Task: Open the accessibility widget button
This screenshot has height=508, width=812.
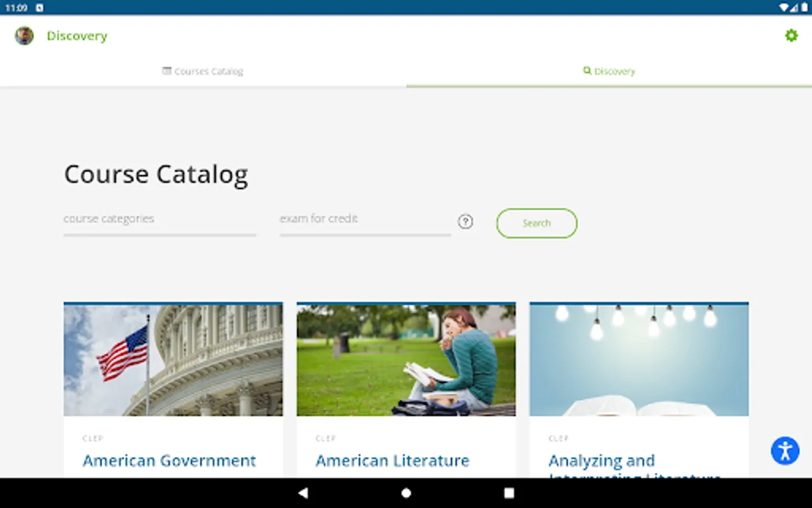Action: pyautogui.click(x=785, y=450)
